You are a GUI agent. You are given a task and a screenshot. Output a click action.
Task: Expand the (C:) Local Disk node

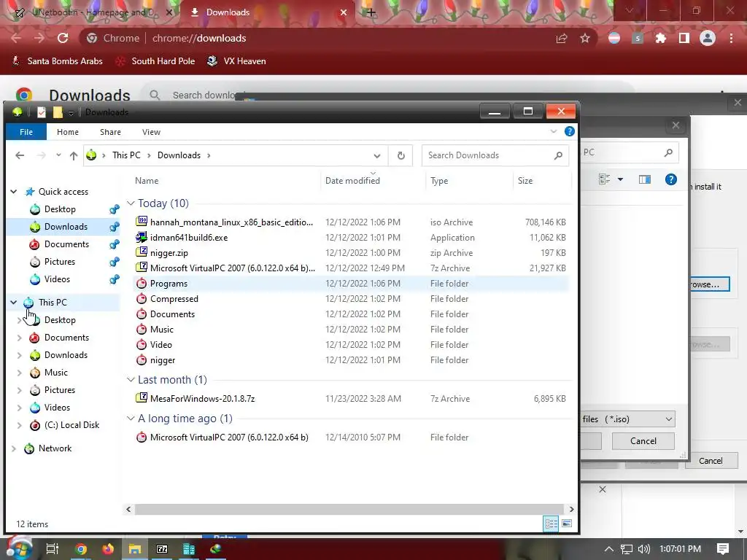click(x=20, y=425)
